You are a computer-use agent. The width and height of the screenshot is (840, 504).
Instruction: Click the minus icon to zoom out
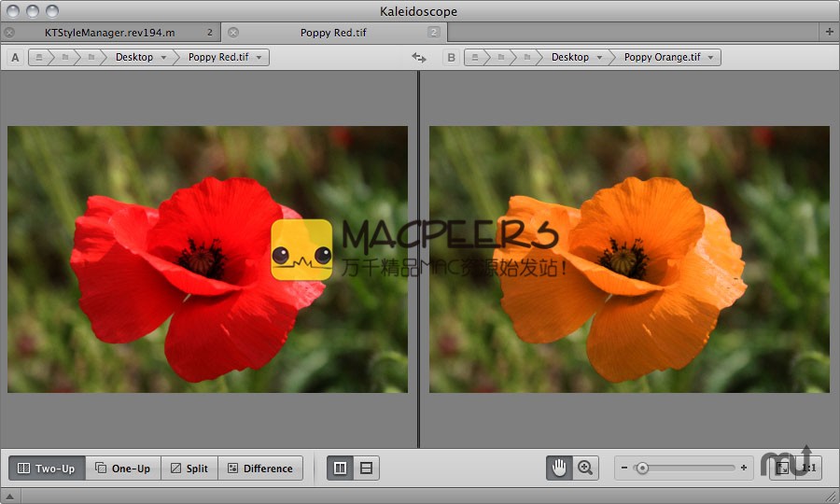623,469
